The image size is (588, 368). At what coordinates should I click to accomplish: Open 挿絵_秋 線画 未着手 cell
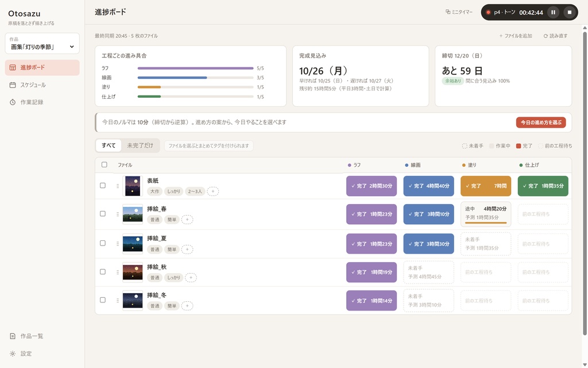[x=428, y=272]
